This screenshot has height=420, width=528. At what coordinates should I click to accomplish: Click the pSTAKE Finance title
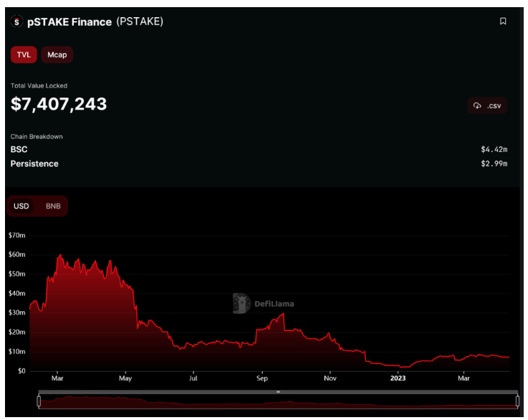click(69, 22)
